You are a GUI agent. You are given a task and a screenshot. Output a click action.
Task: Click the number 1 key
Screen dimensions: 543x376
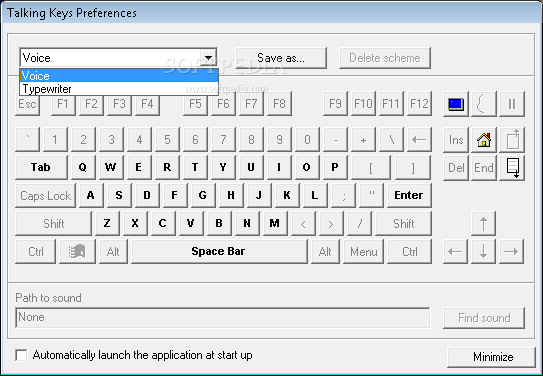pyautogui.click(x=55, y=140)
